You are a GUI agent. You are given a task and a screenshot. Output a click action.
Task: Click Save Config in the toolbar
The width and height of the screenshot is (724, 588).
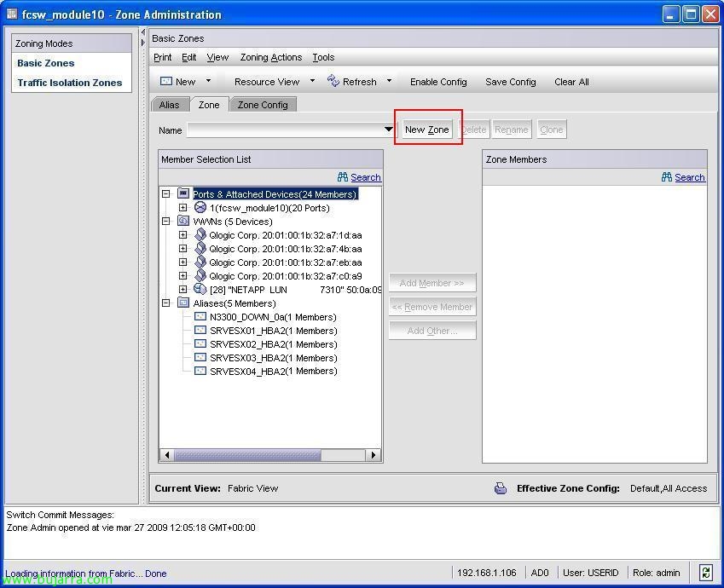[510, 82]
